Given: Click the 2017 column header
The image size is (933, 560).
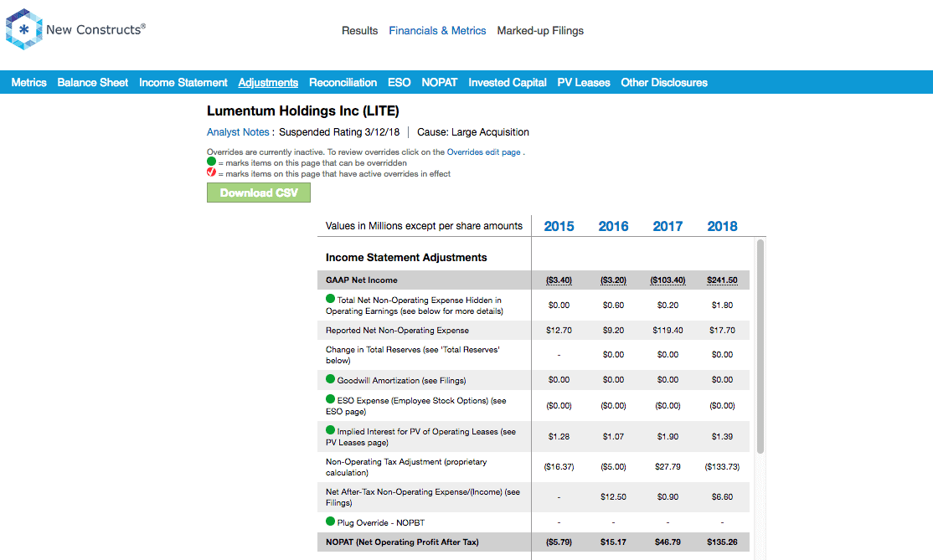Looking at the screenshot, I should tap(668, 227).
